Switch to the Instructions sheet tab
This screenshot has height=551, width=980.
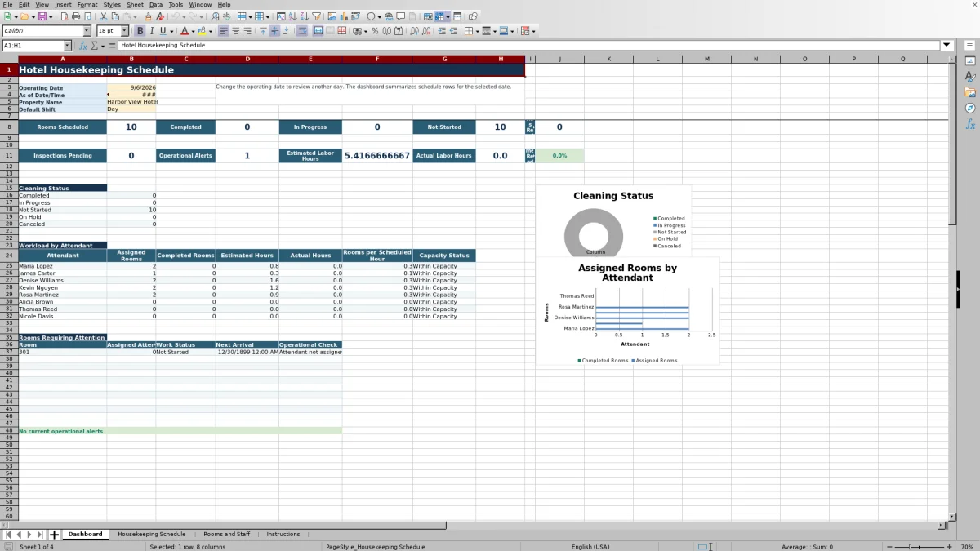(x=283, y=534)
